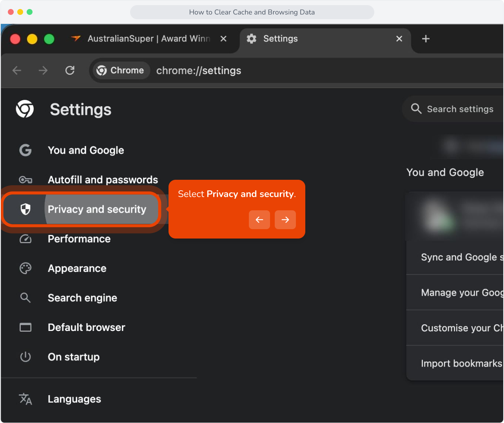Click the browser back arrow
Viewport: 504px width, 423px height.
(17, 70)
